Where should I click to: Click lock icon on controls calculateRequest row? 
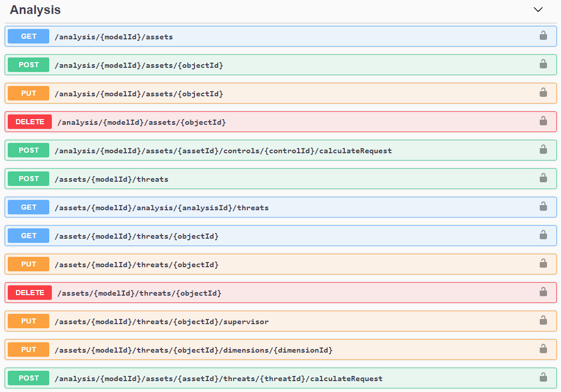pos(543,150)
